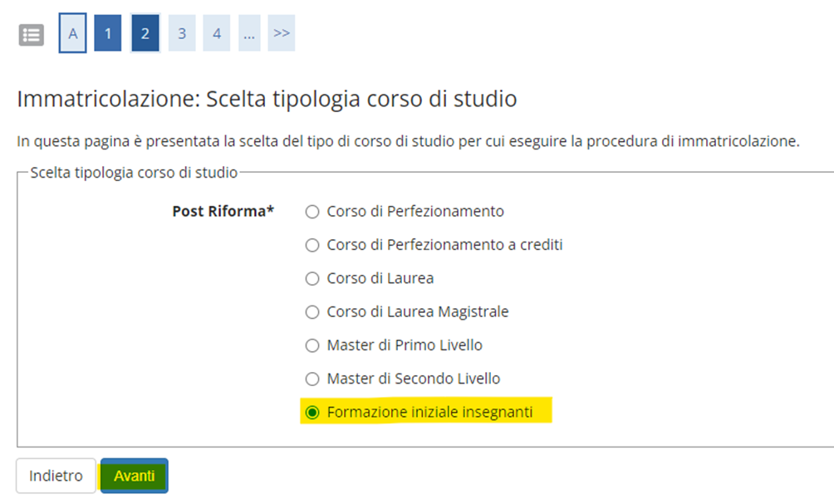
Task: Pick the Master di Primo Livello radio
Action: click(x=312, y=345)
